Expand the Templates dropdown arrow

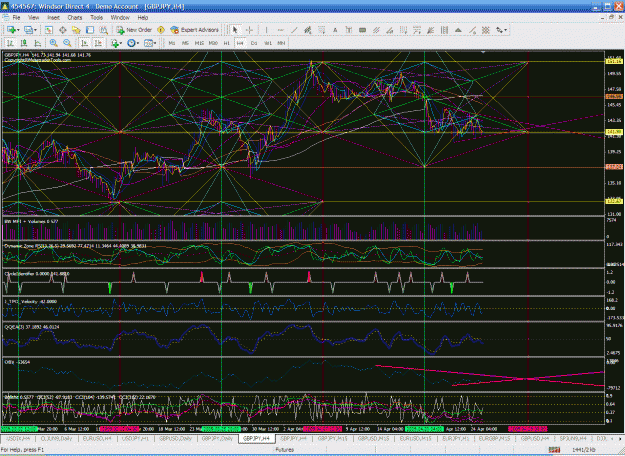pos(155,43)
